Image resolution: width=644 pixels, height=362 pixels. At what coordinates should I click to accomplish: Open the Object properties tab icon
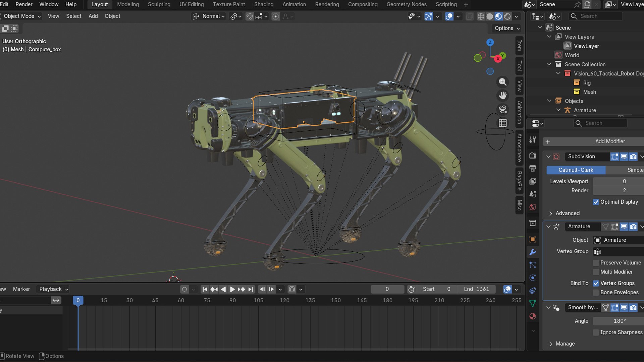(x=533, y=239)
